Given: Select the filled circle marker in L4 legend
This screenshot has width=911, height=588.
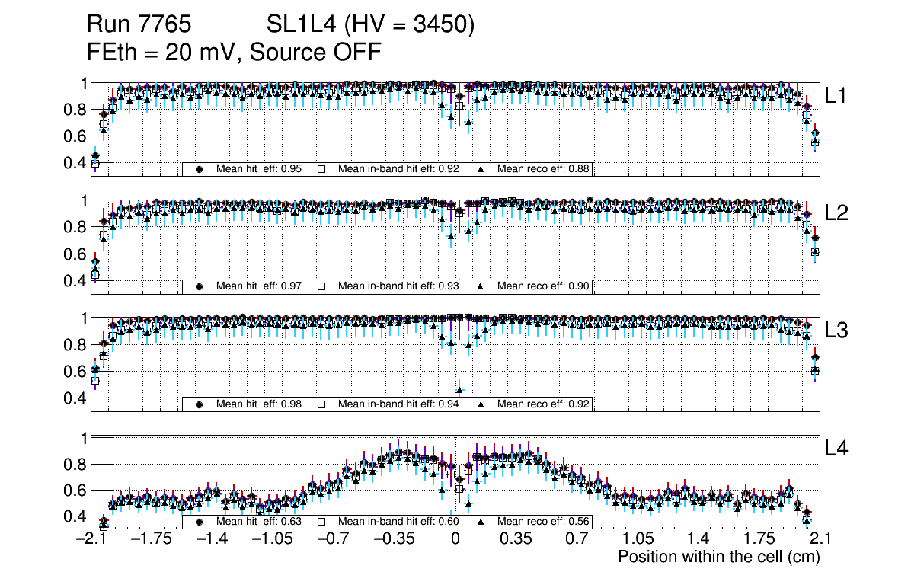Looking at the screenshot, I should click(x=200, y=522).
